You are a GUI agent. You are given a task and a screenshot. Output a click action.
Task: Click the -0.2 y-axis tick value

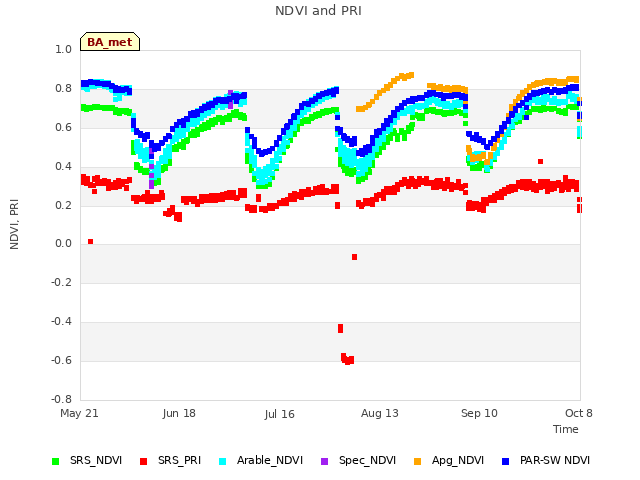[61, 282]
